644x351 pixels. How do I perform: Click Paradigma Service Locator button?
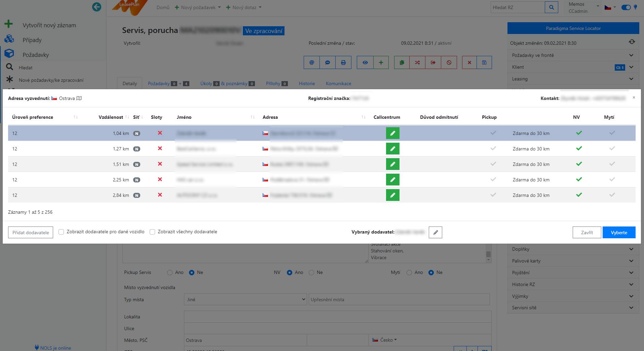tap(573, 28)
